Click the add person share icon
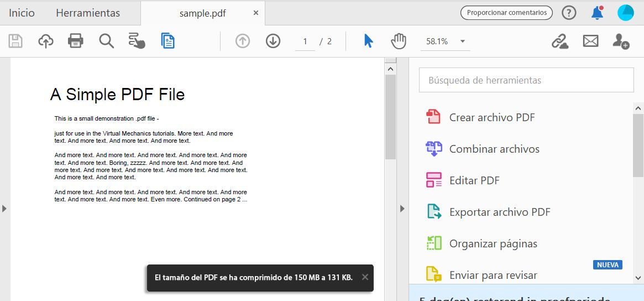This screenshot has height=301, width=644. pyautogui.click(x=621, y=41)
